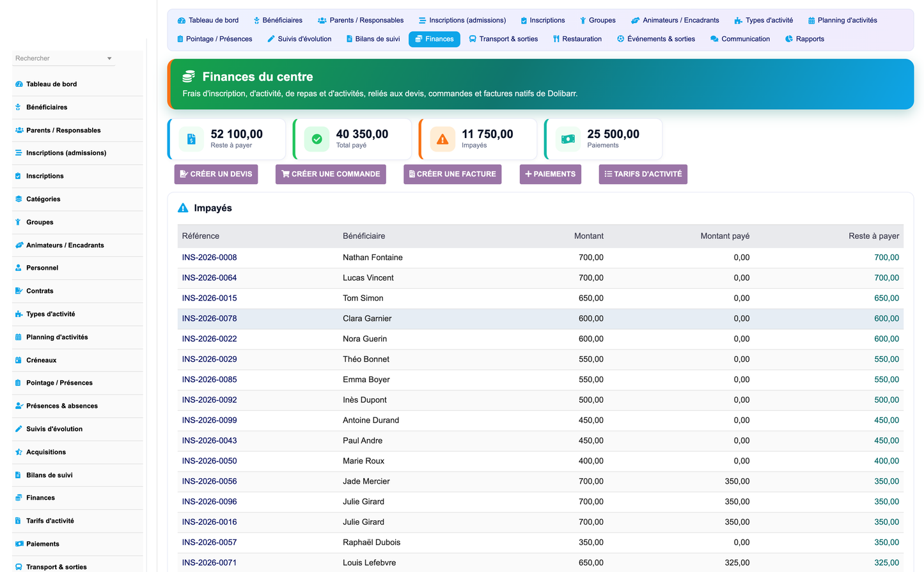The width and height of the screenshot is (924, 572).
Task: Open reference INS-2026-0064 link
Action: (x=209, y=278)
